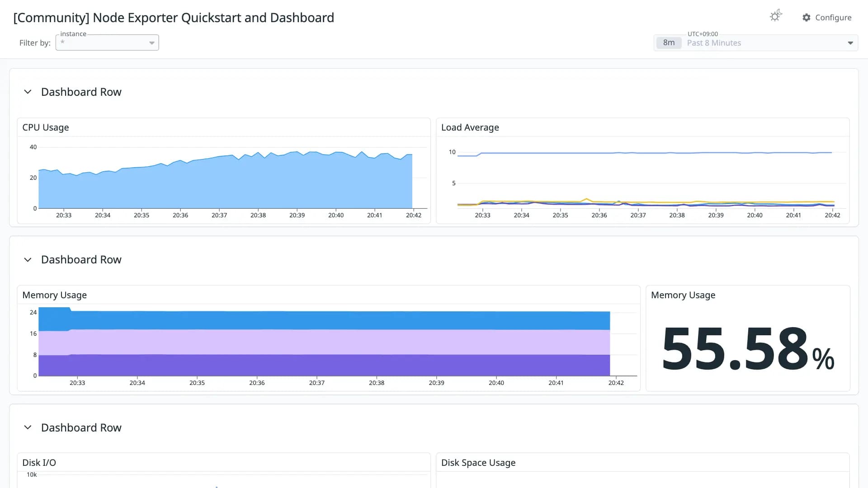Viewport: 868px width, 488px height.
Task: Open the Past 8 Minutes time range dropdown
Action: tap(756, 43)
